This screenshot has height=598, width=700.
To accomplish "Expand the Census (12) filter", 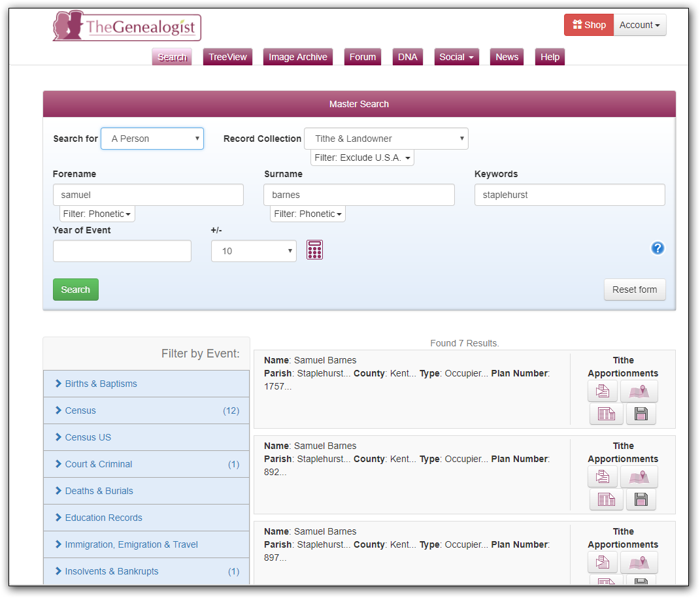I will 146,410.
